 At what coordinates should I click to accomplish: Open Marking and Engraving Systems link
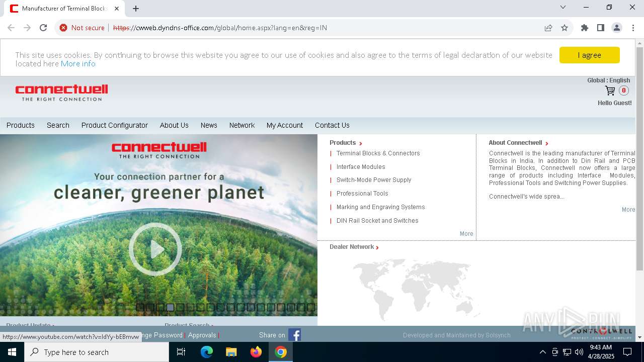pos(381,207)
